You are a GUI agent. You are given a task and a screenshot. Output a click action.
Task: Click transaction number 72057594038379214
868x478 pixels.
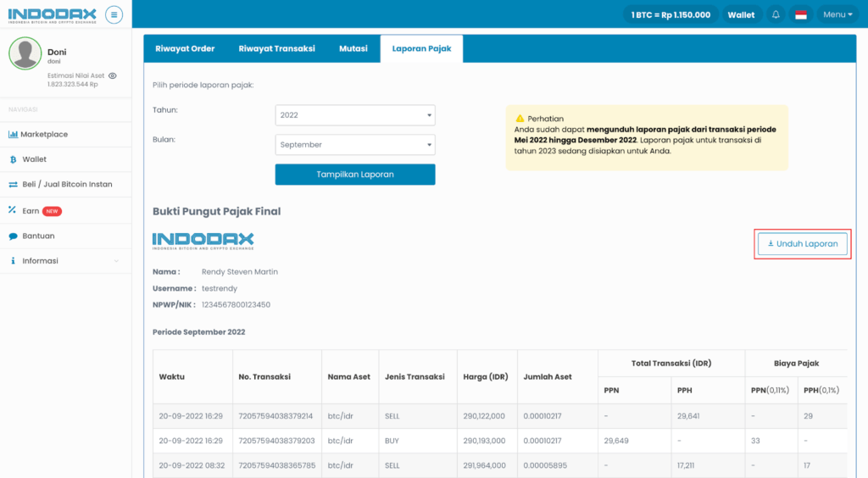click(275, 416)
